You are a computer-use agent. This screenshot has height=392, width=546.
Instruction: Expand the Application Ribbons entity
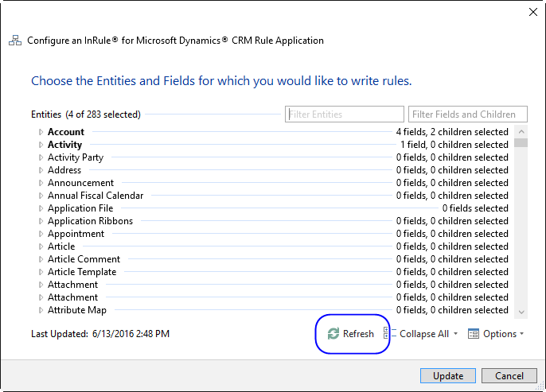coord(41,221)
